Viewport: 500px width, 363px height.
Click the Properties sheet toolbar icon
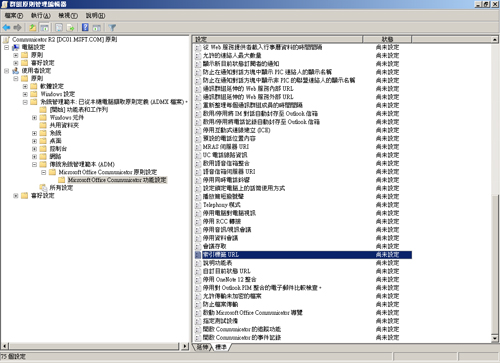[59, 27]
